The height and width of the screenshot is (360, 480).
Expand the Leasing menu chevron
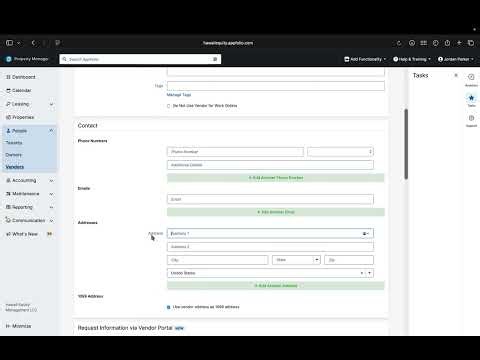click(51, 104)
